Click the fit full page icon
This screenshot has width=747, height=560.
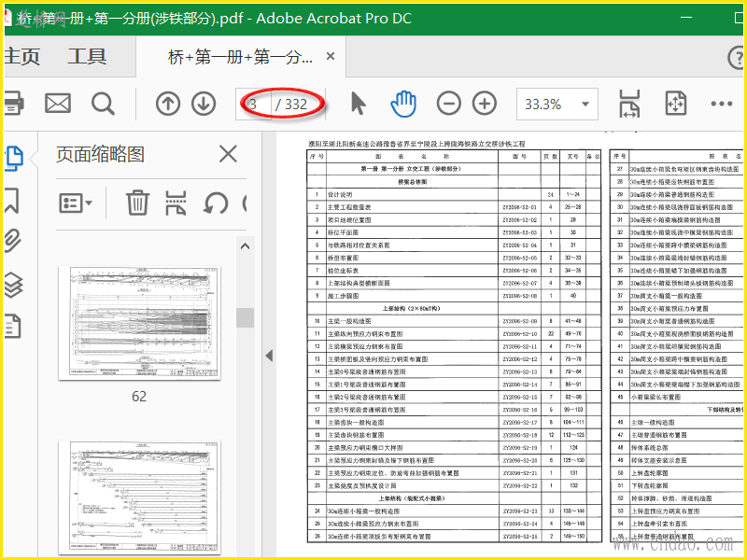click(x=675, y=104)
